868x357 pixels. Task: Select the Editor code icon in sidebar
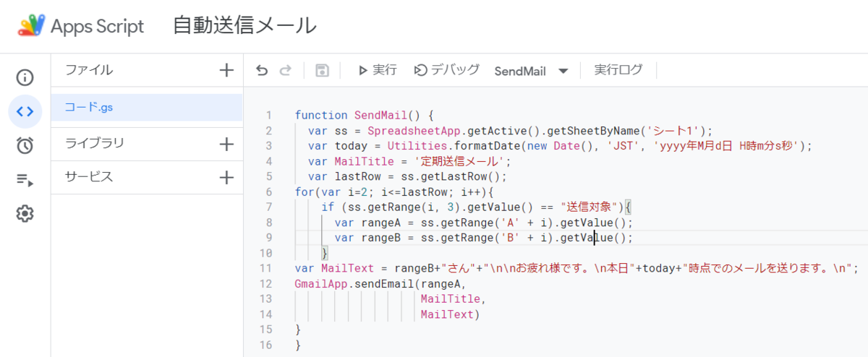click(x=25, y=111)
